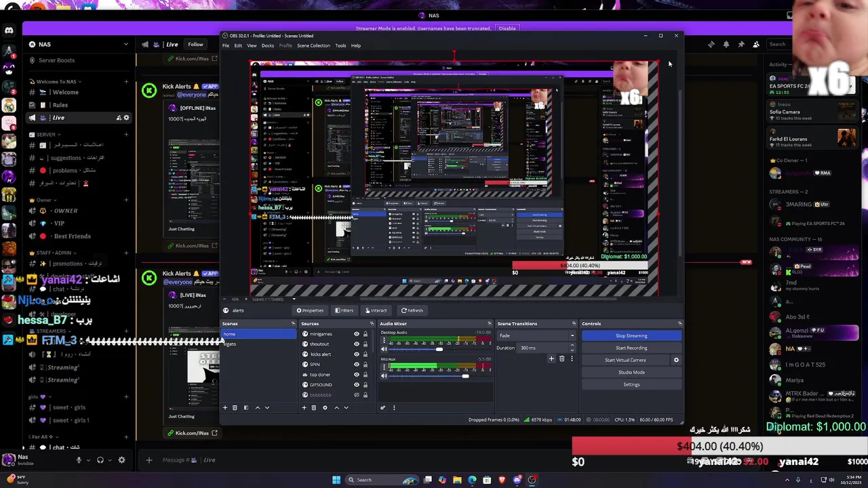Refresh the alerts browser source
The image size is (868, 488).
pos(412,310)
